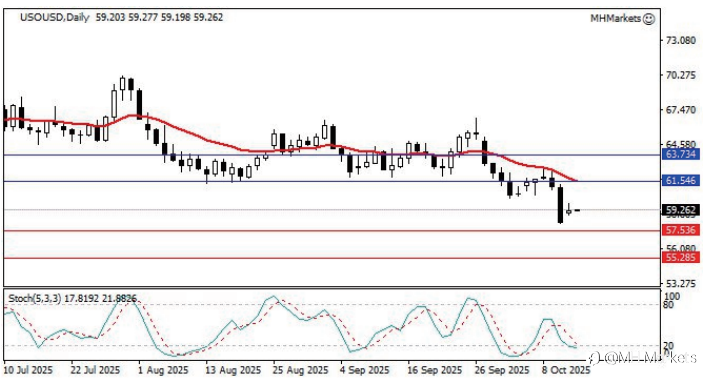
Task: Click the 73.080 price axis value
Action: [681, 40]
